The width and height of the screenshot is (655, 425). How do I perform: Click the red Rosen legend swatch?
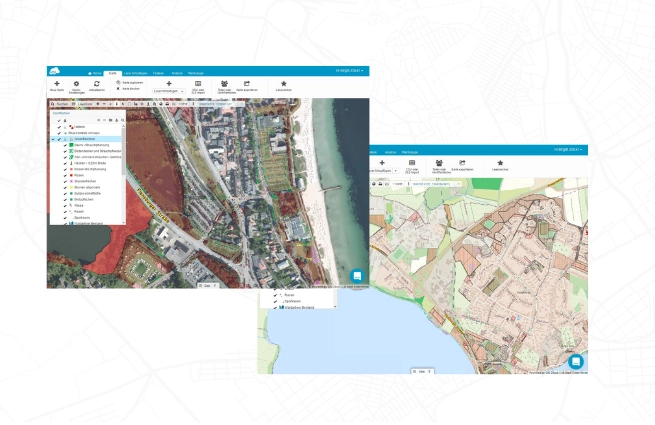tap(71, 175)
